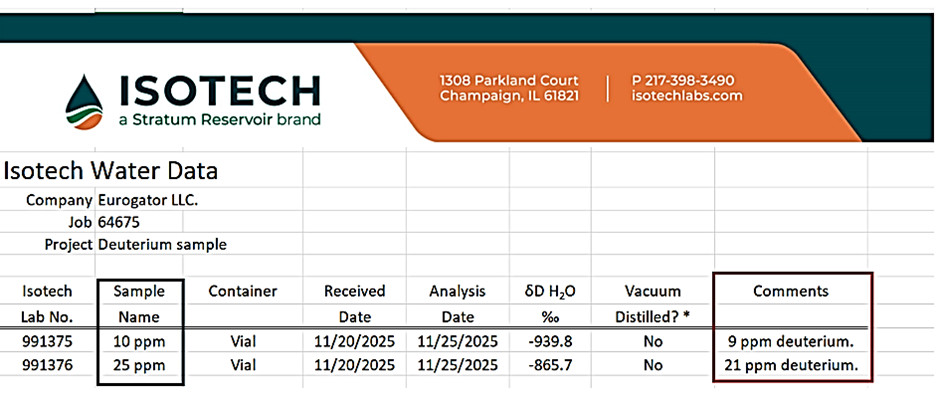The height and width of the screenshot is (398, 936).
Task: Select the 25 ppm sample name cell
Action: pos(141,364)
